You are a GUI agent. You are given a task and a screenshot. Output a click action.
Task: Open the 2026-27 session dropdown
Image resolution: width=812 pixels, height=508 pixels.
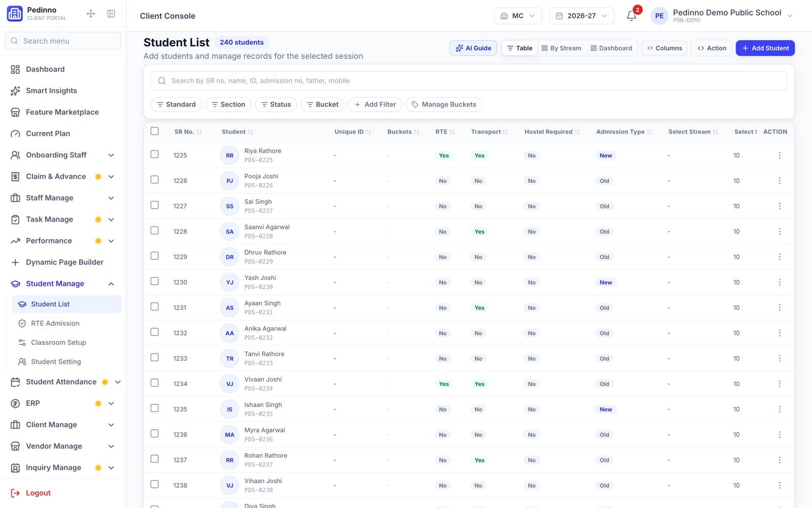coord(582,16)
